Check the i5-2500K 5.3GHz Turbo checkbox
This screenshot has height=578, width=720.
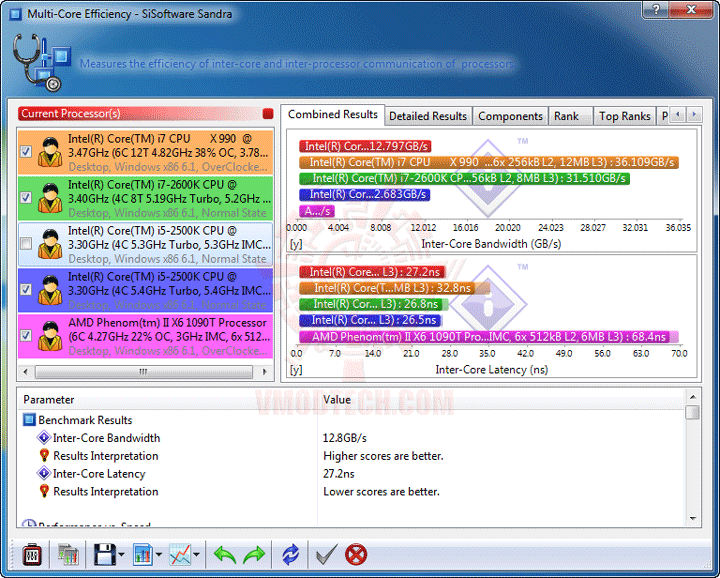pos(26,243)
